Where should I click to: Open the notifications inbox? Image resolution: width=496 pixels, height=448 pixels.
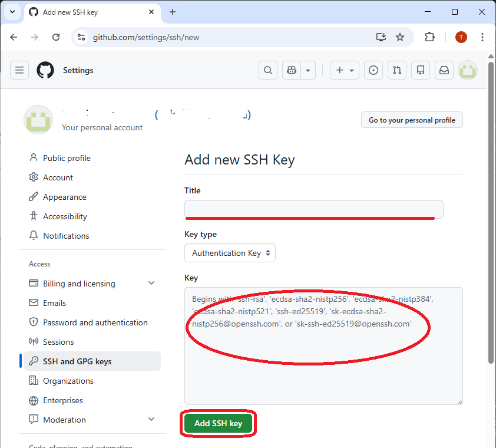click(x=444, y=70)
